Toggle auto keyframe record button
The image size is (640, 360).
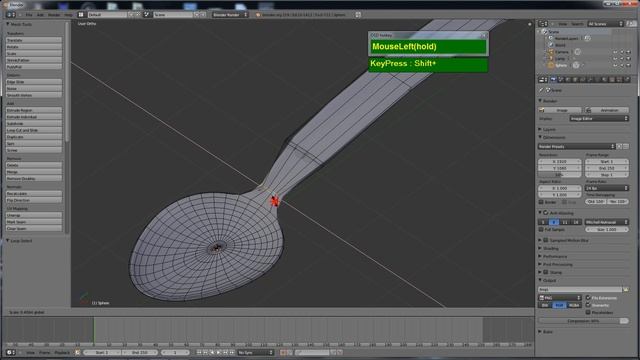[x=283, y=352]
